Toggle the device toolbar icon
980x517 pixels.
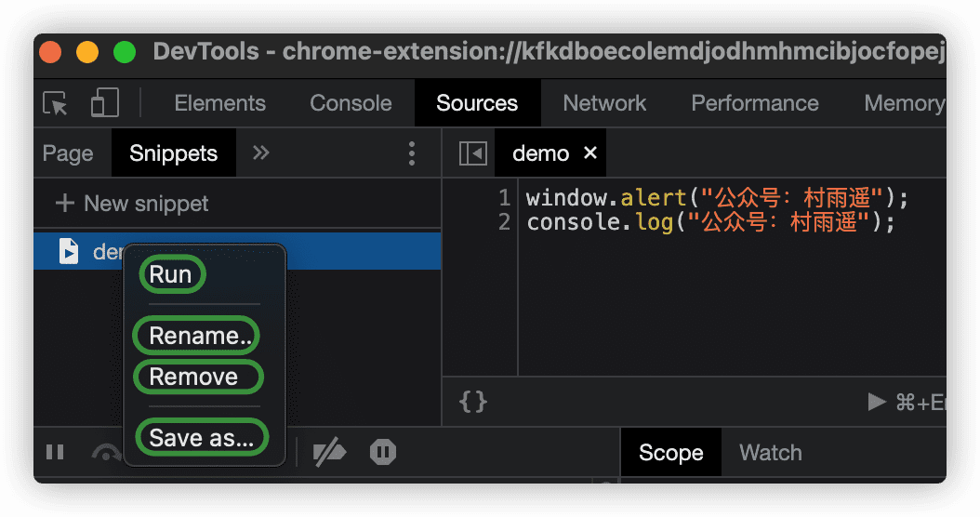(x=104, y=103)
